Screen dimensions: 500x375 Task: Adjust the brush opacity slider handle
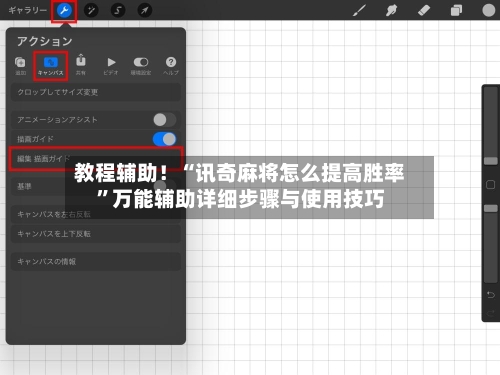pyautogui.click(x=491, y=208)
